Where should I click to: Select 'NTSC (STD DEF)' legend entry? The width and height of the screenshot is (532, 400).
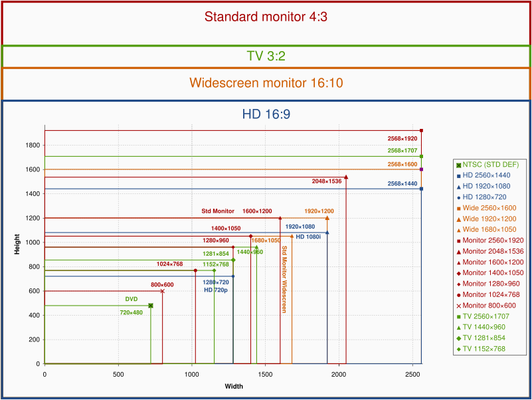488,165
